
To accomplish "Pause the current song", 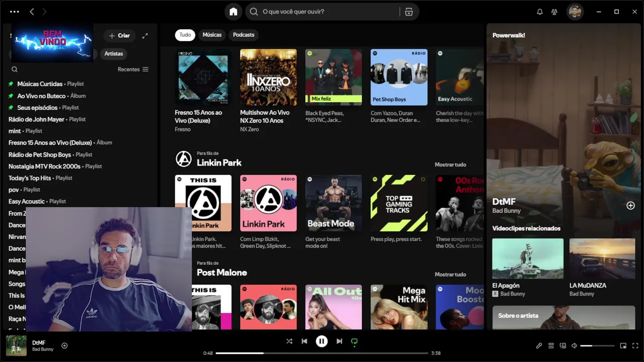I will coord(321,341).
